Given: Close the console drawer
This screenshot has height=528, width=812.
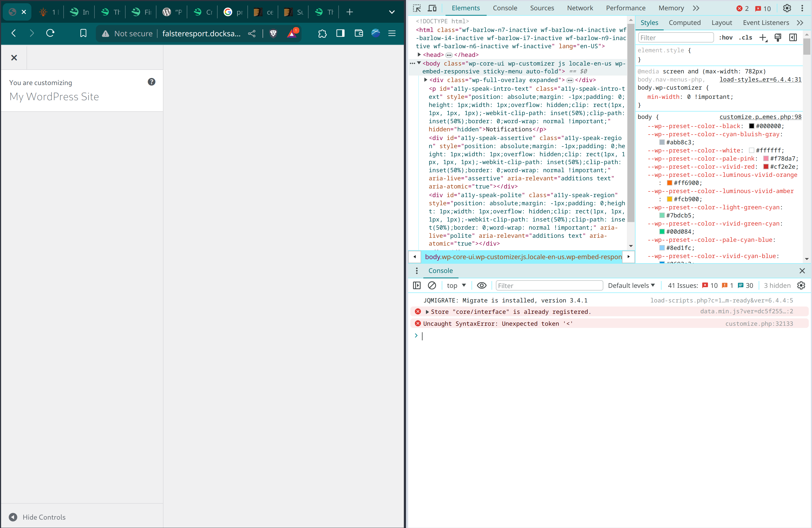Looking at the screenshot, I should (802, 271).
